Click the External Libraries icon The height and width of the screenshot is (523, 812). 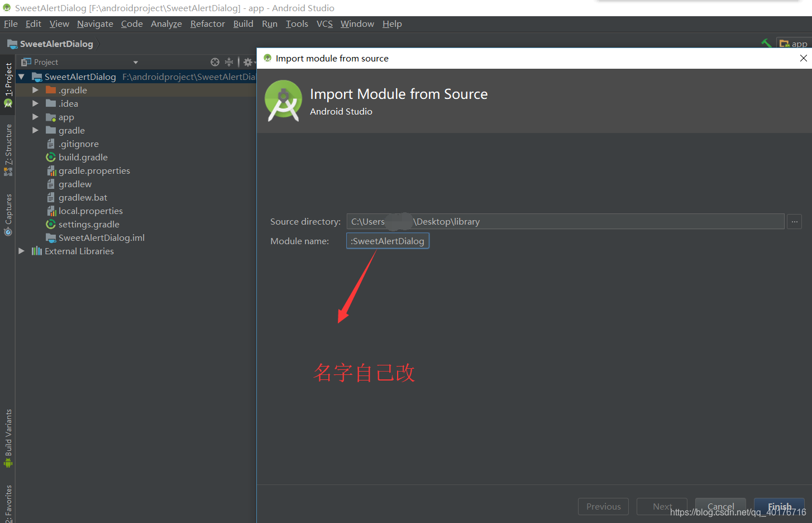(37, 251)
